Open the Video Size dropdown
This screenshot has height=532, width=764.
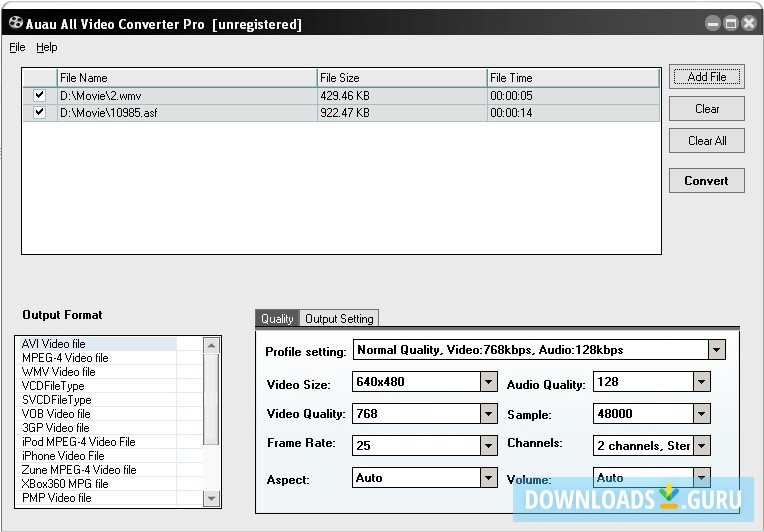pyautogui.click(x=488, y=381)
